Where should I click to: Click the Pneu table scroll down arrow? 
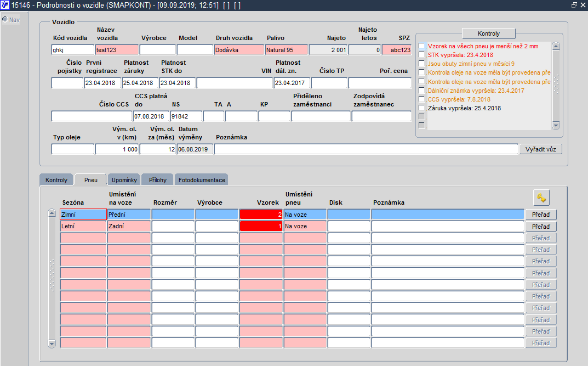tap(52, 343)
